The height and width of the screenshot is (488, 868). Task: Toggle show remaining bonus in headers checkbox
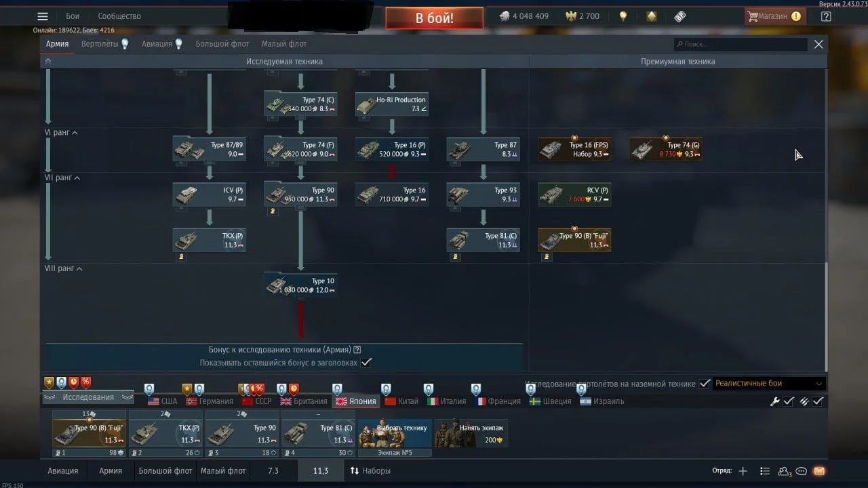click(x=366, y=363)
